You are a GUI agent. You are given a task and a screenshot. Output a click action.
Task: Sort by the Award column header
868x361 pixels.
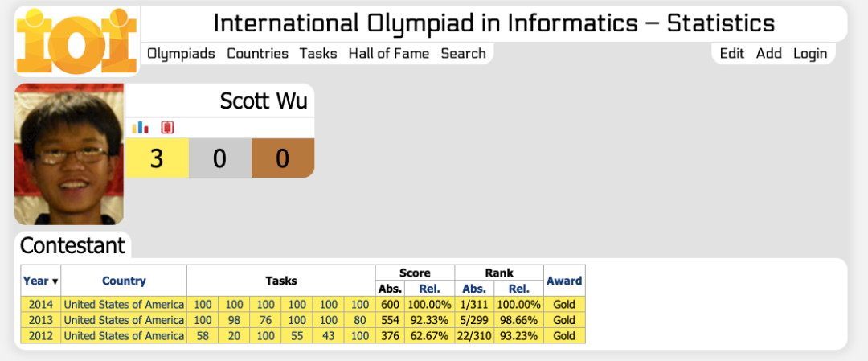[564, 281]
